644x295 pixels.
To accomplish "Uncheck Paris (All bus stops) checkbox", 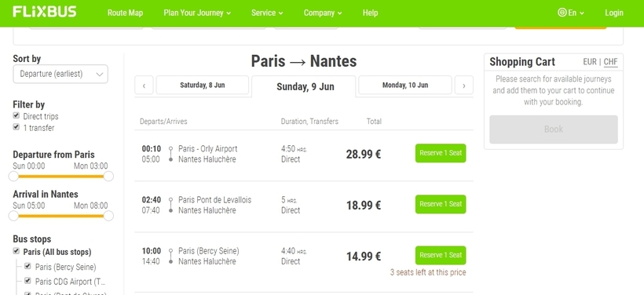I will (x=16, y=251).
